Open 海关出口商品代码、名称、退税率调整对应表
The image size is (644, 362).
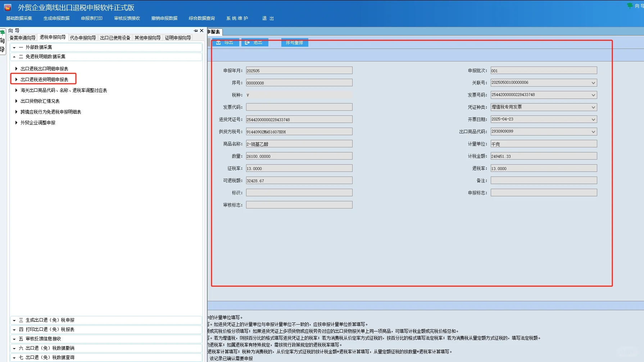click(64, 90)
